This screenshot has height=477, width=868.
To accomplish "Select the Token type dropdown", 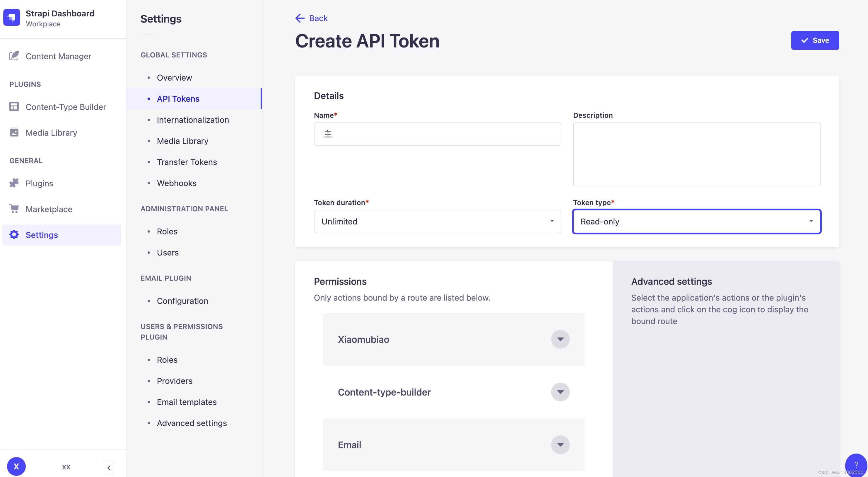I will 696,221.
